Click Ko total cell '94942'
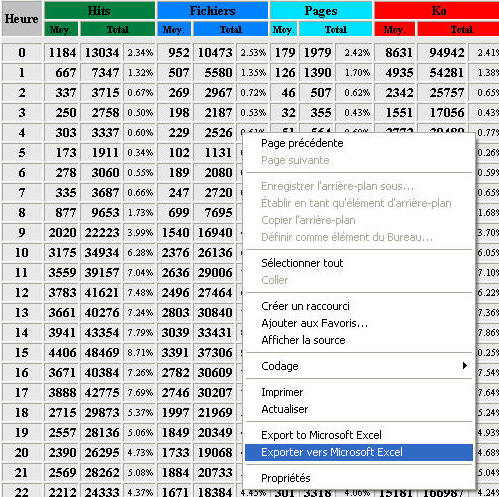Screen dimensions: 499x497 (x=443, y=53)
